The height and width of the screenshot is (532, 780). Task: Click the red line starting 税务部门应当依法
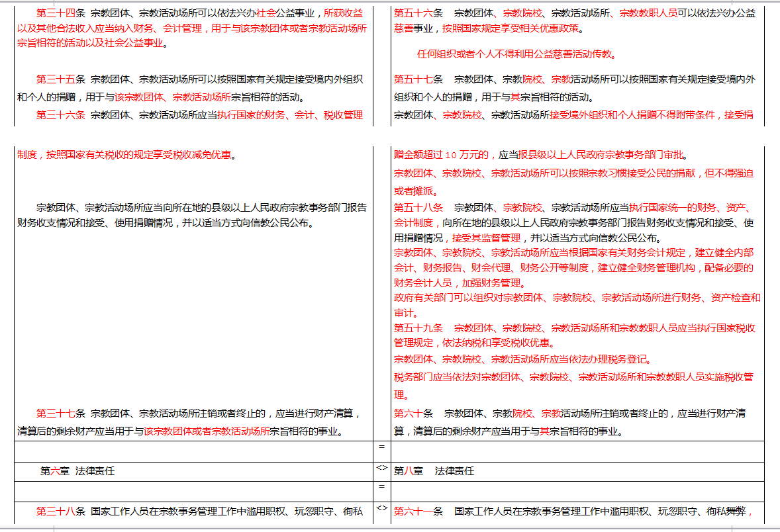573,377
